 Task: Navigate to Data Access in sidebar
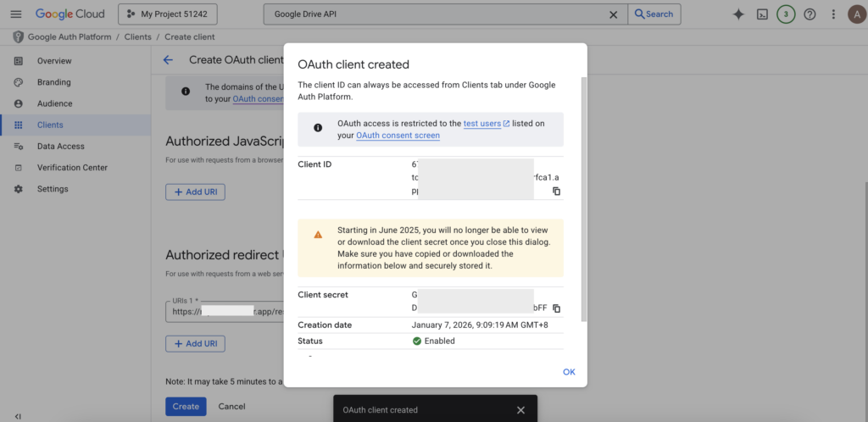(x=60, y=147)
